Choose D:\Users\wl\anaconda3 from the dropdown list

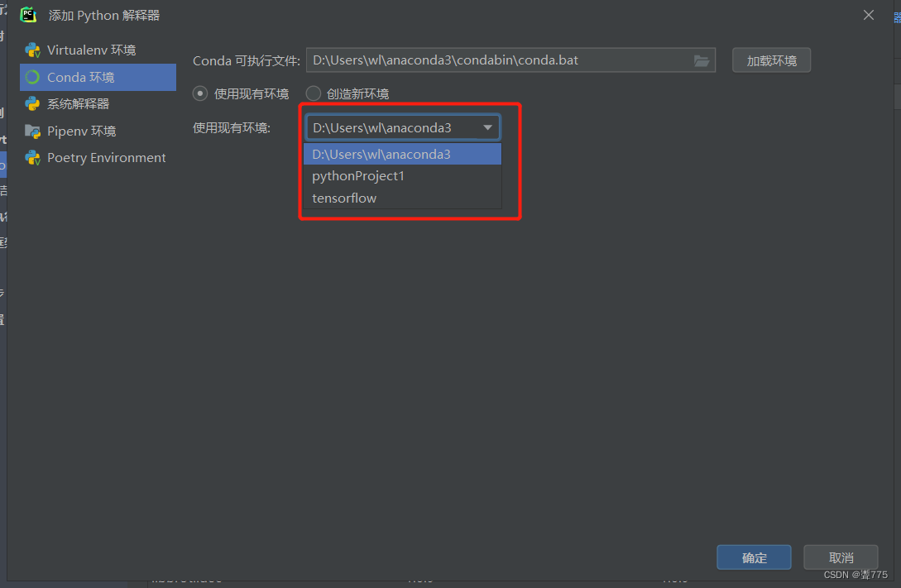click(x=402, y=154)
